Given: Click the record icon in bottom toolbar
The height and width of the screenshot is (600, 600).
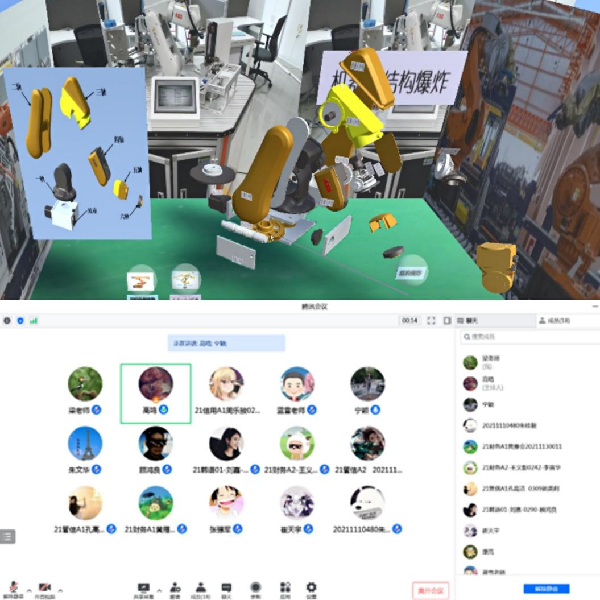Looking at the screenshot, I should coord(256,587).
